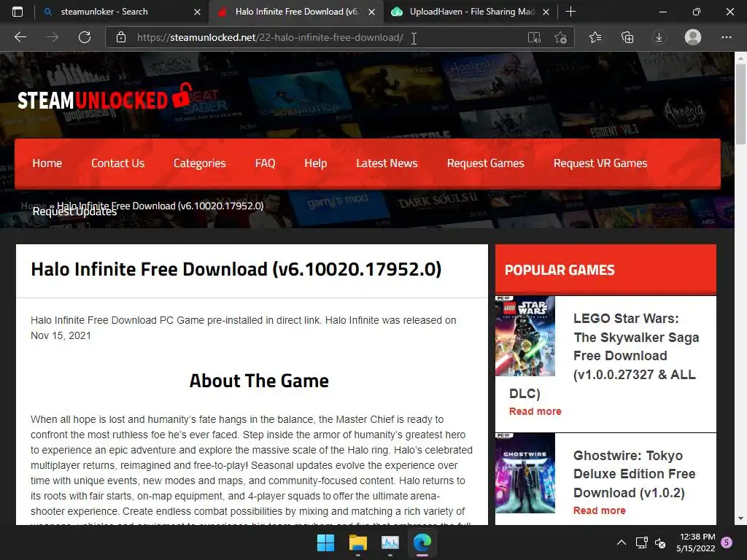The image size is (747, 560).
Task: Open Request Games page
Action: [485, 163]
